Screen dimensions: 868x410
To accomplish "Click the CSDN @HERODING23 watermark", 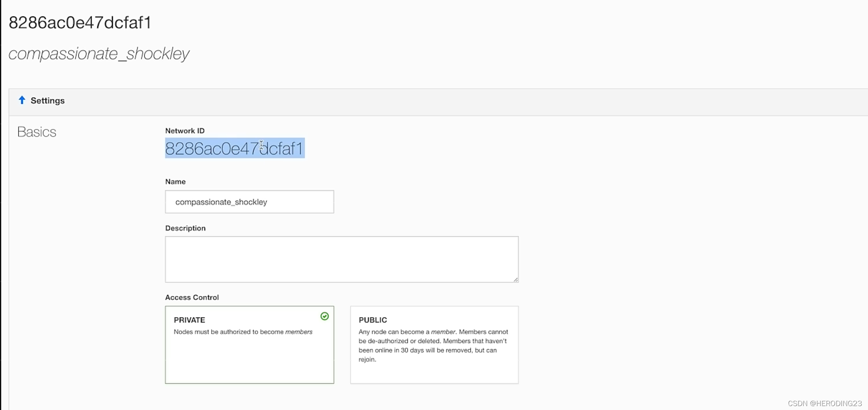I will point(824,403).
